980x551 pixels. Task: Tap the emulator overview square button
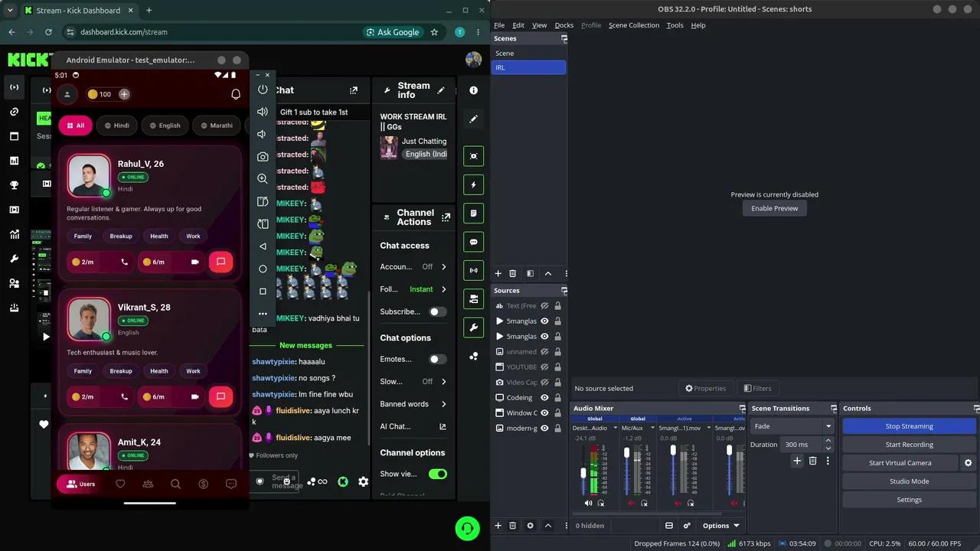[x=263, y=291]
